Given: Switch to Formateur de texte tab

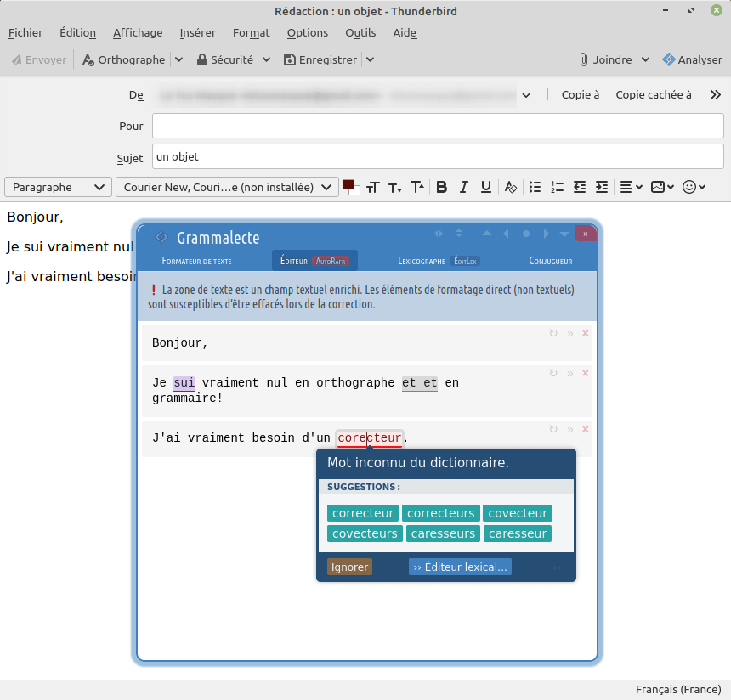Looking at the screenshot, I should coord(196,261).
